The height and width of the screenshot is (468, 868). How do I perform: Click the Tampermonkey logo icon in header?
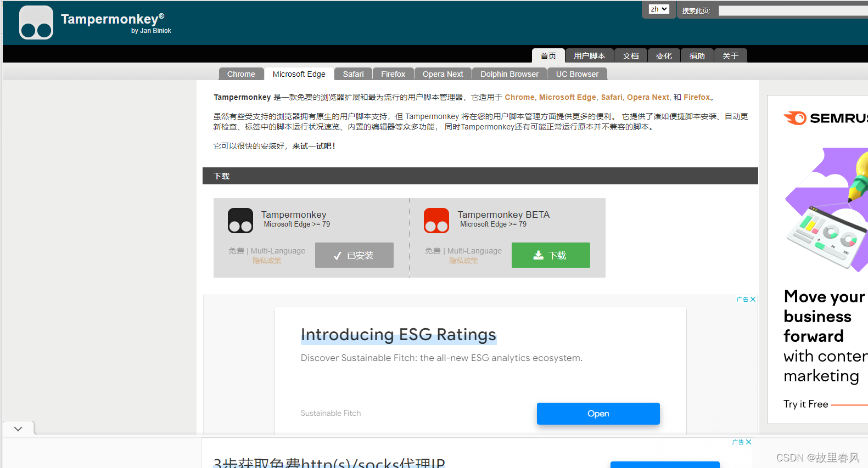coord(36,22)
